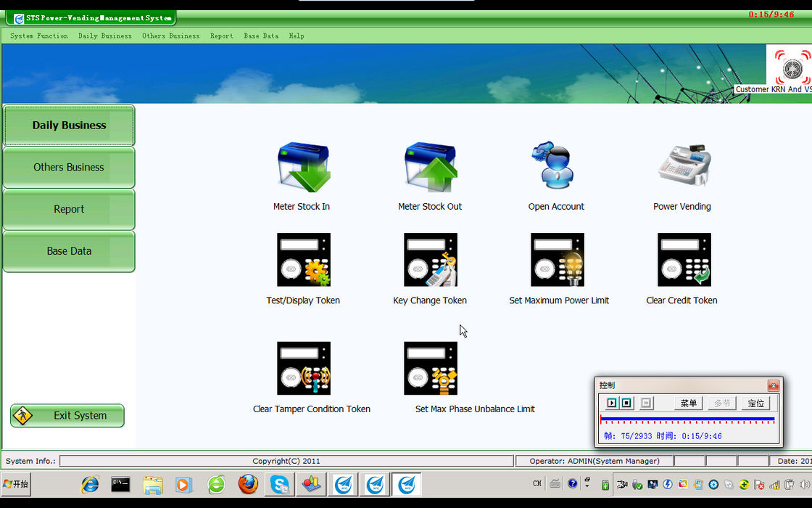Click the Exit System button

click(67, 416)
